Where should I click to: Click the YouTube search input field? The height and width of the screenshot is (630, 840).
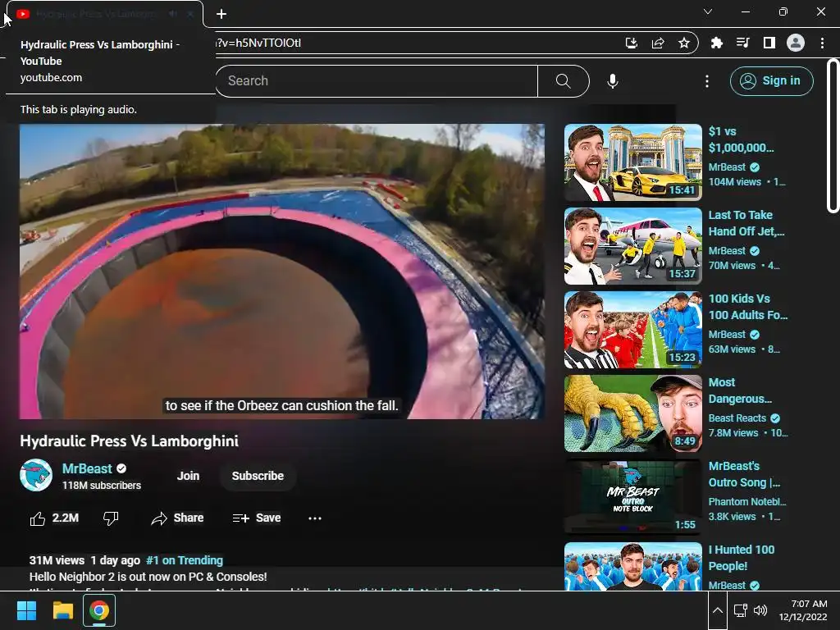(377, 81)
